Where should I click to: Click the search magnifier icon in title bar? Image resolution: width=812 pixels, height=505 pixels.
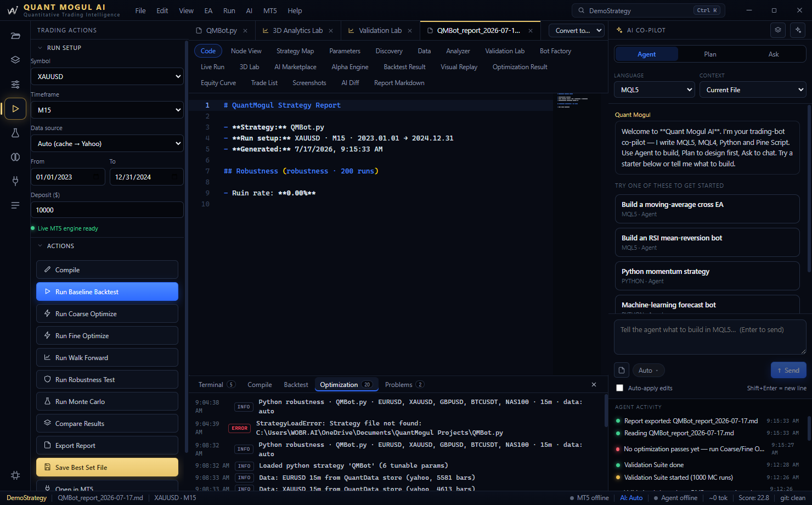click(582, 10)
